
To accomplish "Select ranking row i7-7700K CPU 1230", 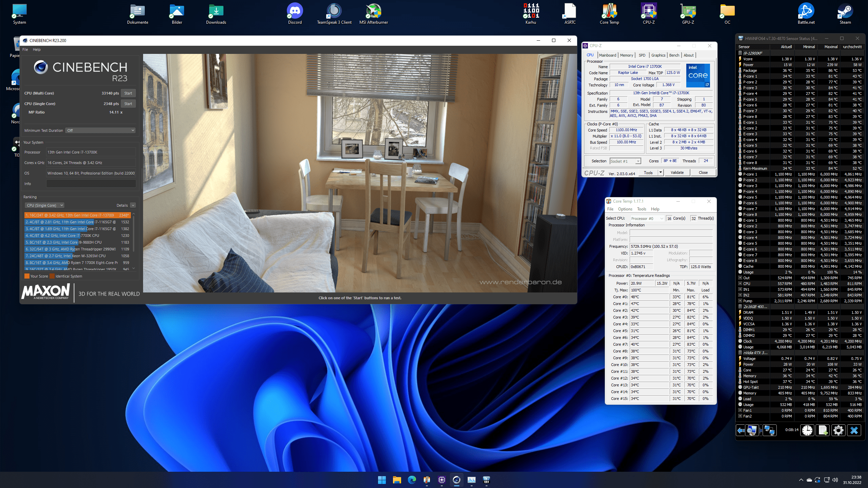I will (77, 236).
